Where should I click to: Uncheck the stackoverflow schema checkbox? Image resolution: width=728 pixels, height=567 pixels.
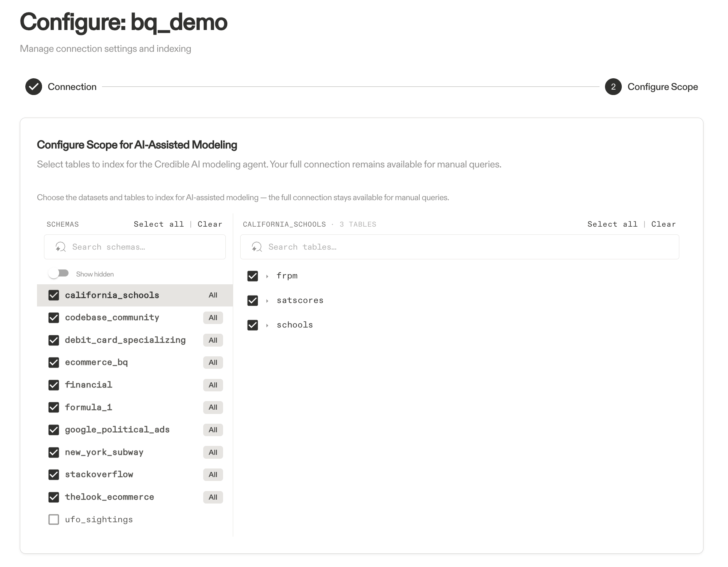pos(54,475)
